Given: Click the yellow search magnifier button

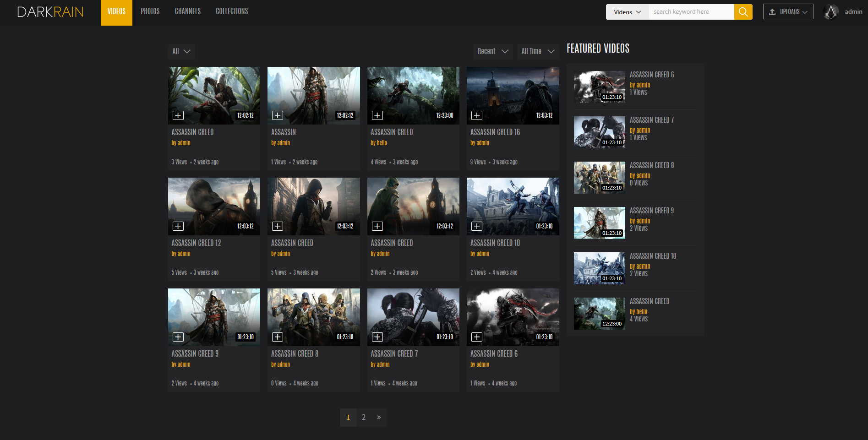Looking at the screenshot, I should [x=743, y=12].
